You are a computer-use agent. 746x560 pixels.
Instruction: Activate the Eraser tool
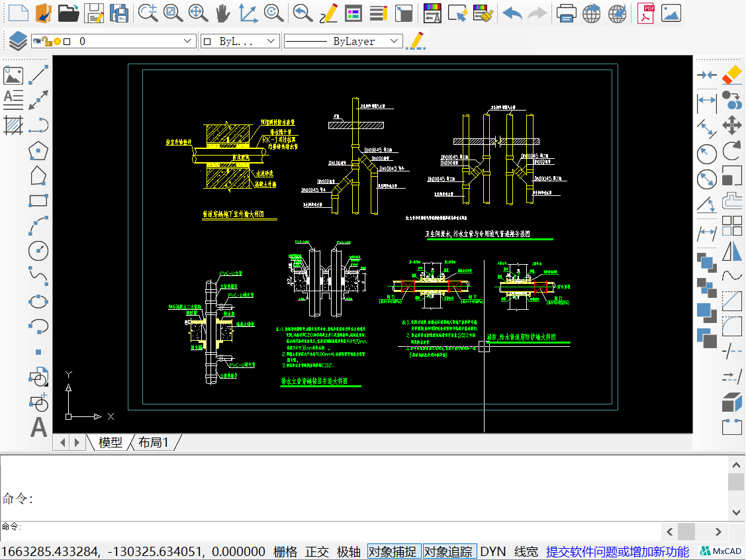tap(731, 75)
